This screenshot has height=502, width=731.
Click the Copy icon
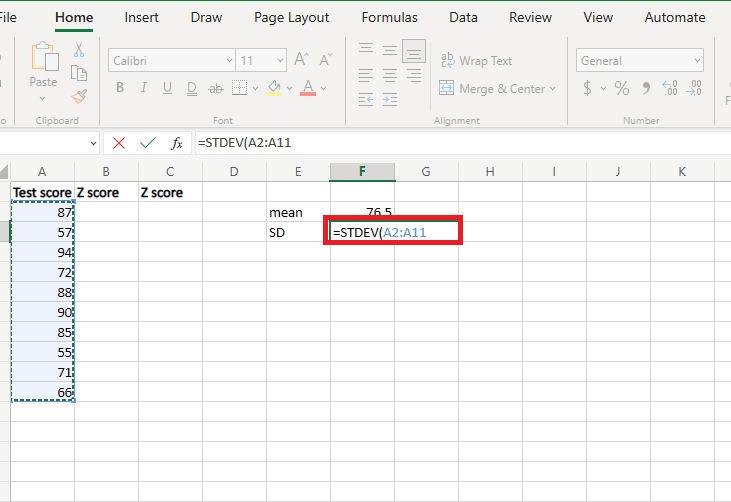point(79,73)
